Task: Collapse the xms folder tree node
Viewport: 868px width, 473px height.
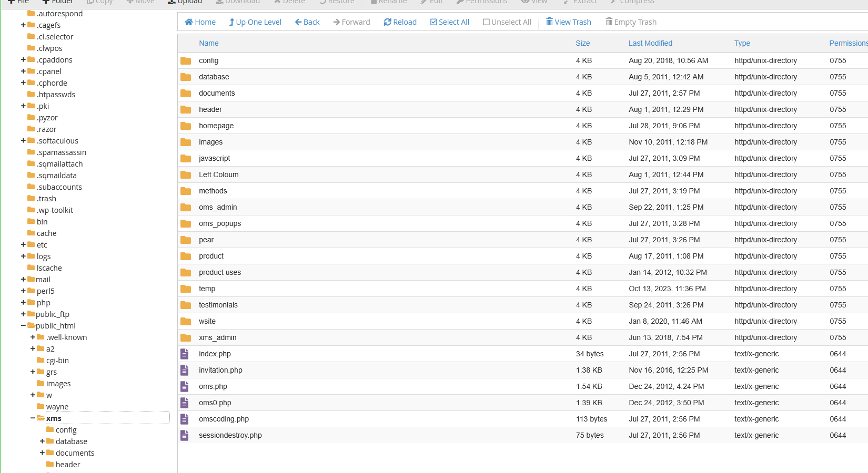Action: tap(33, 418)
